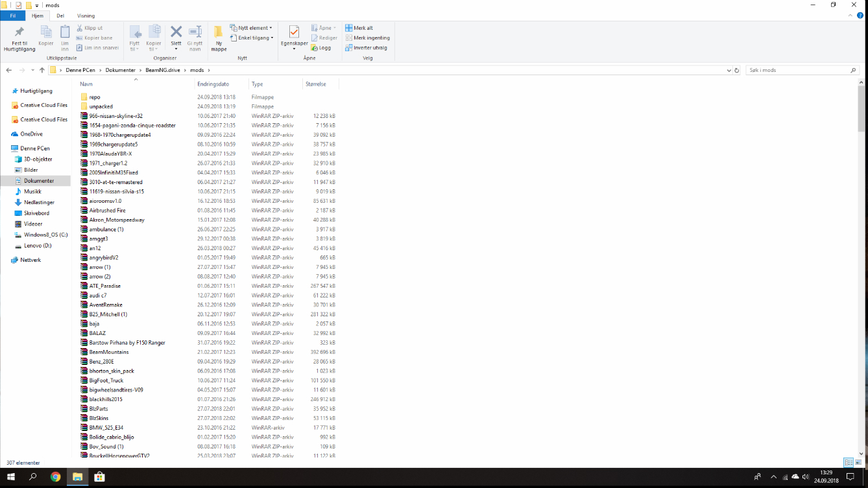
Task: Click Denne PCen in the address breadcrumb
Action: (x=80, y=70)
